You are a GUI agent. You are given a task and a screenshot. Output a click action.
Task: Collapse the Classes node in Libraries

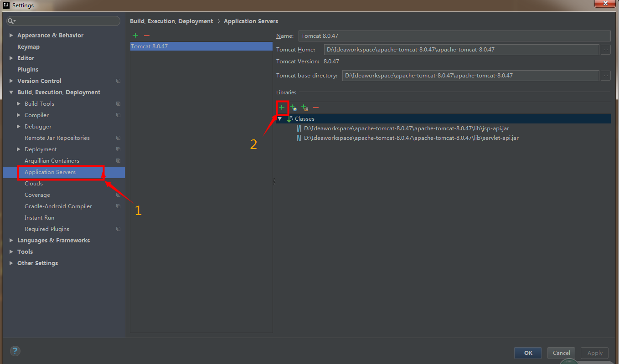(279, 118)
